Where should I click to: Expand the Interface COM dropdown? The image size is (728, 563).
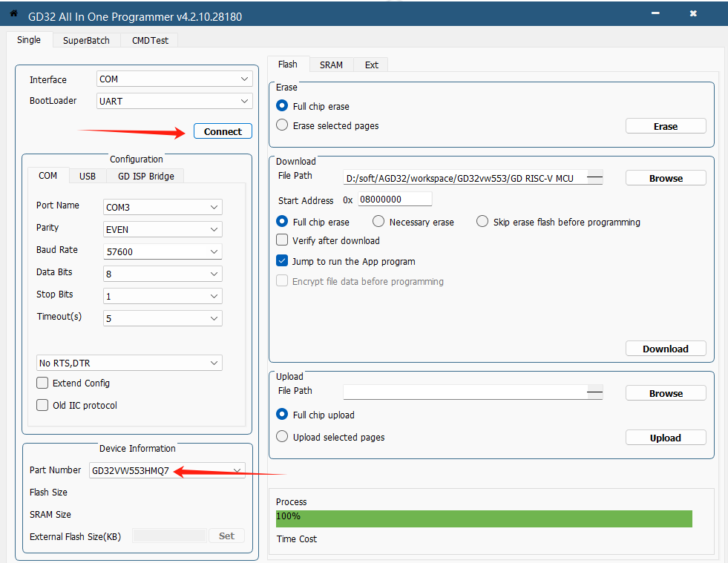click(x=174, y=79)
